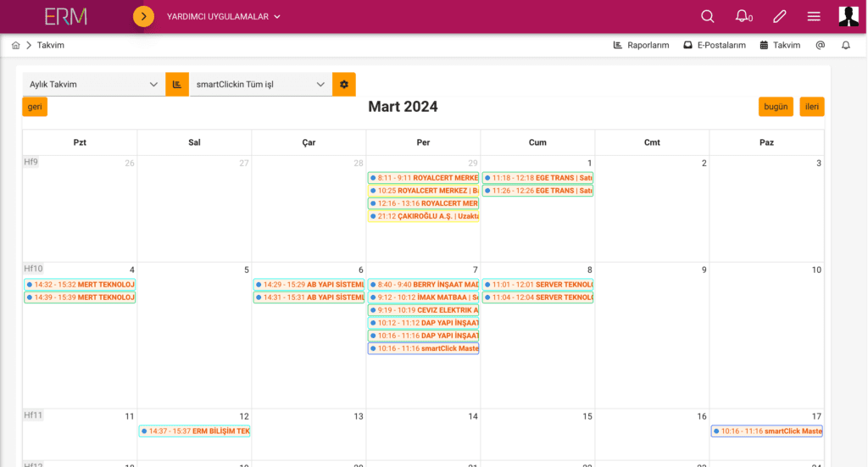Open 21:12 ÇAKIROĞLU A.Ş. event

(x=424, y=216)
